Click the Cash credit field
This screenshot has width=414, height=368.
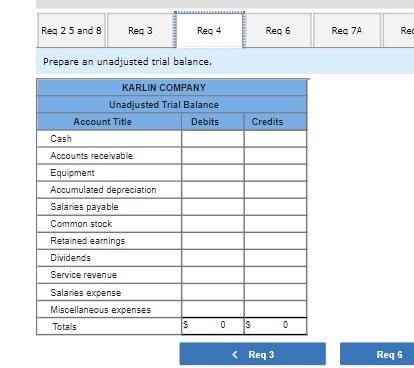click(275, 139)
